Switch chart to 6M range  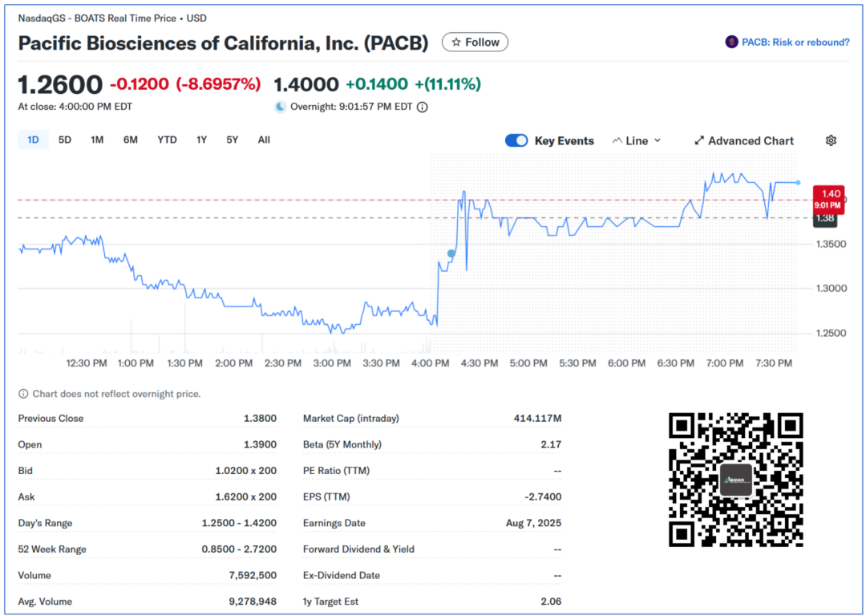131,140
